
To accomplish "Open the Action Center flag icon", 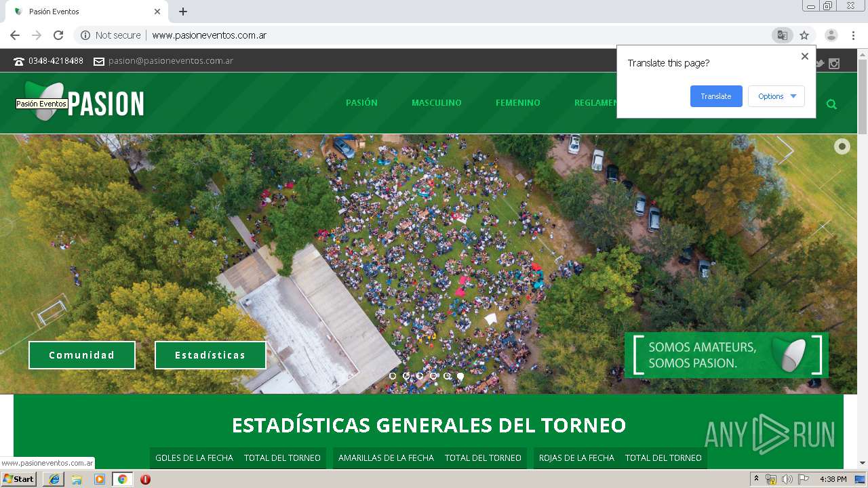I will click(x=804, y=479).
